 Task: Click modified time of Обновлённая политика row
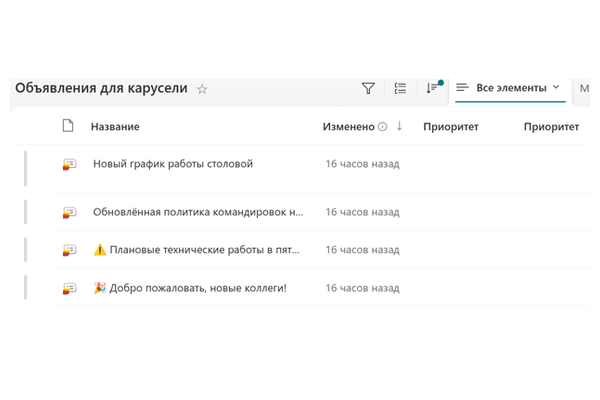pos(362,212)
